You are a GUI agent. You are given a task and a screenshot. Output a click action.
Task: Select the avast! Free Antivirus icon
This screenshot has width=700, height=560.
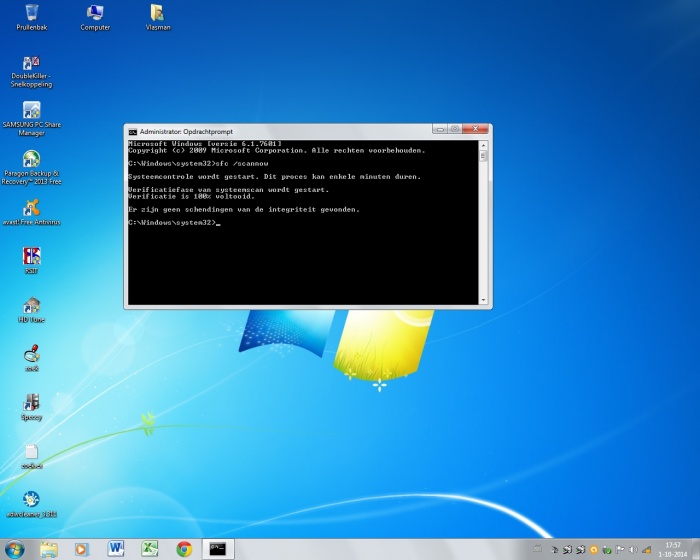tap(31, 212)
